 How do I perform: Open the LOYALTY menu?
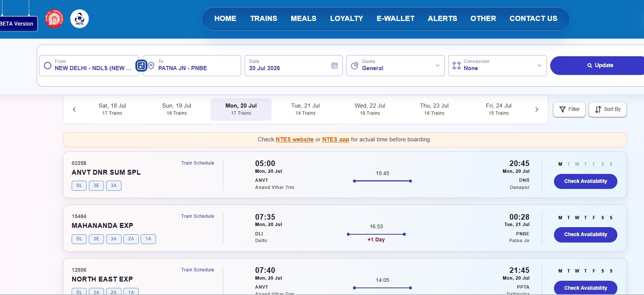[347, 18]
